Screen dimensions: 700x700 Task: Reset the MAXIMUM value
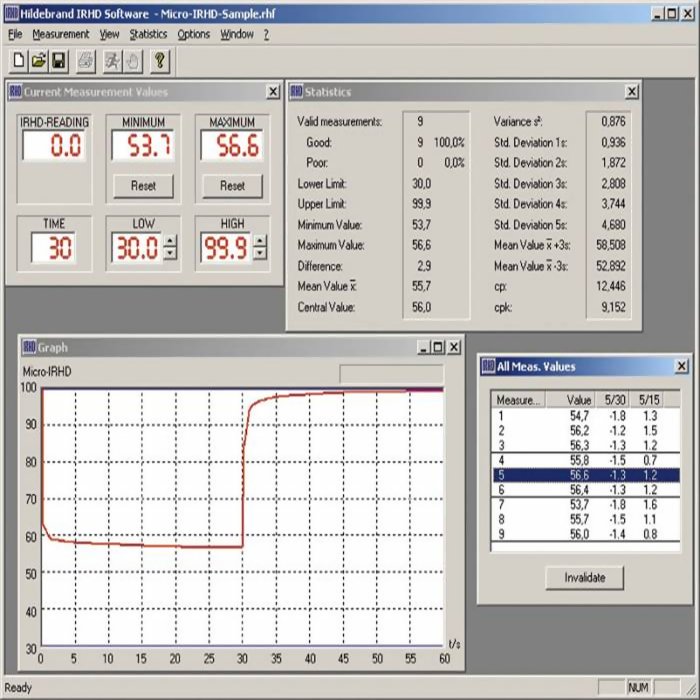coord(232,186)
